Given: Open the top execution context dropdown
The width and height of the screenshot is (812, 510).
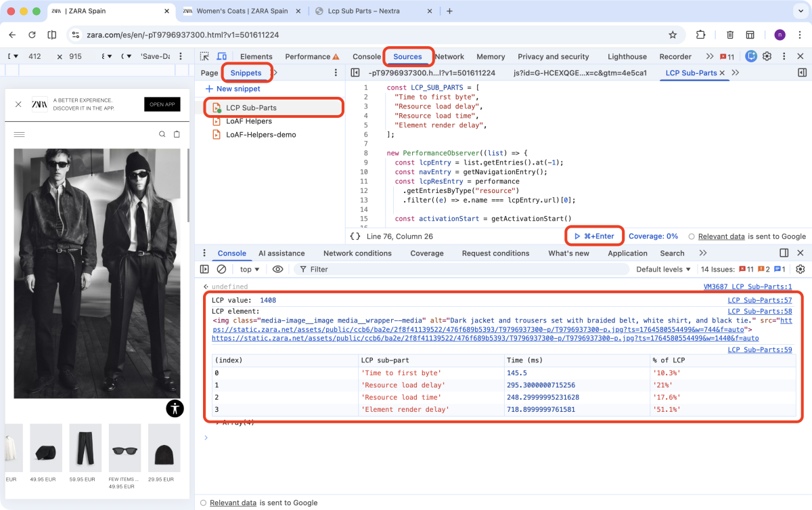Looking at the screenshot, I should (248, 269).
